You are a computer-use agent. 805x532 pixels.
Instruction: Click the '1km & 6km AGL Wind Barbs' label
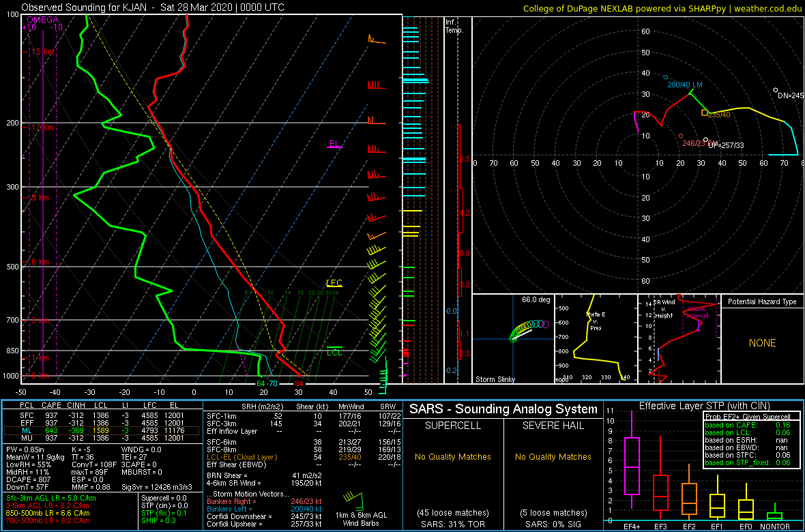363,518
